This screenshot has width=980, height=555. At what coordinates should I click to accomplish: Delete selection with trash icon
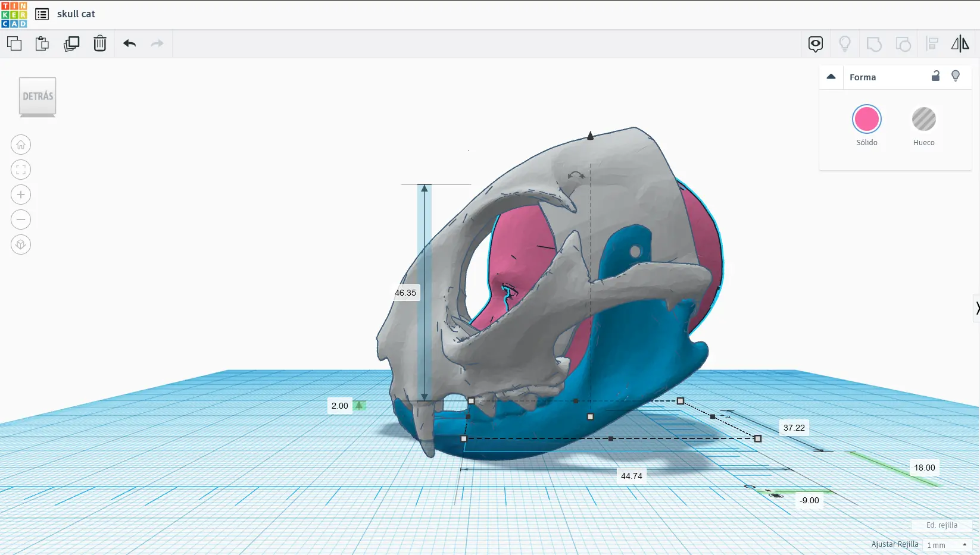(x=100, y=43)
